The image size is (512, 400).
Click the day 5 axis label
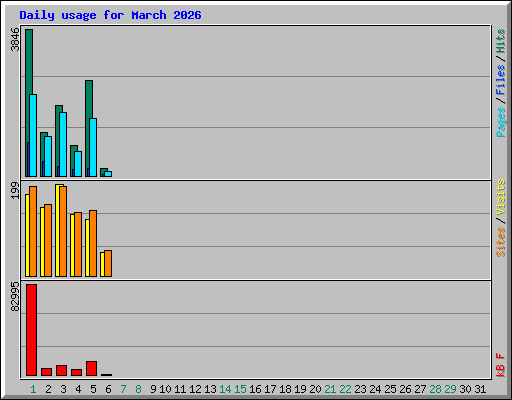pos(93,389)
